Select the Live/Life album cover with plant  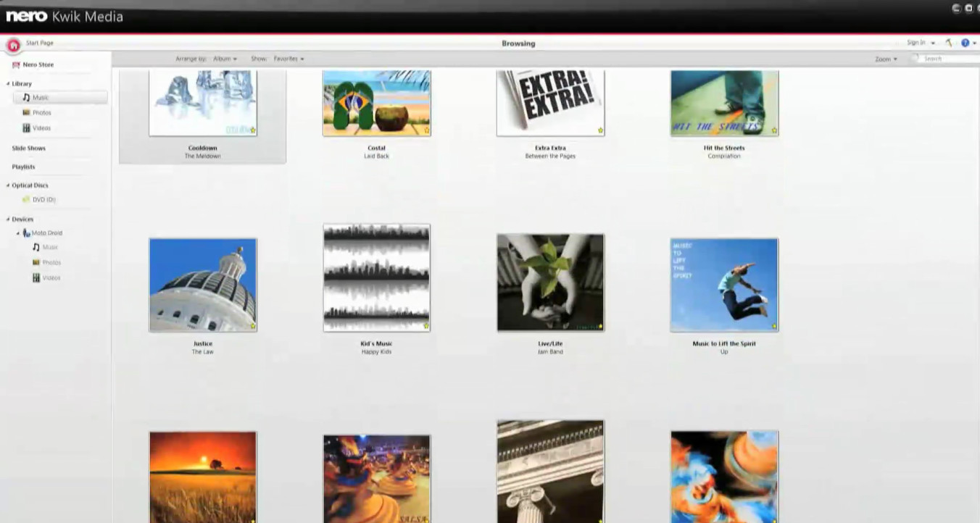(x=551, y=283)
